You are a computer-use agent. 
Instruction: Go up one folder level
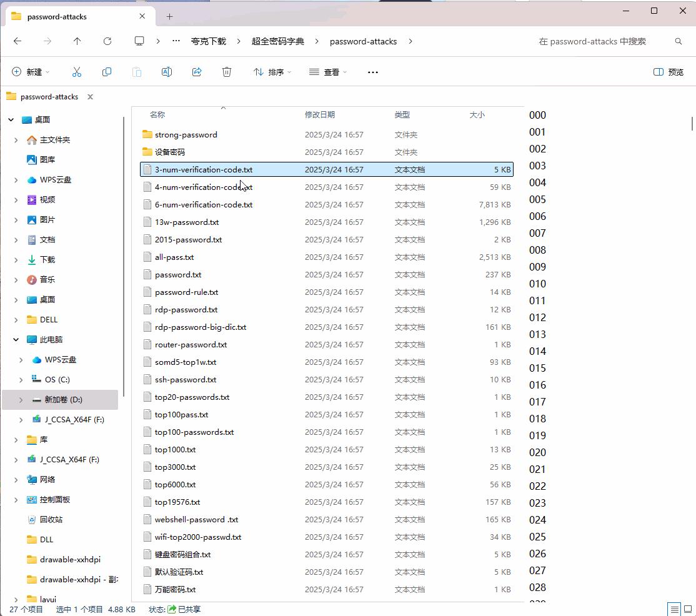[x=77, y=41]
